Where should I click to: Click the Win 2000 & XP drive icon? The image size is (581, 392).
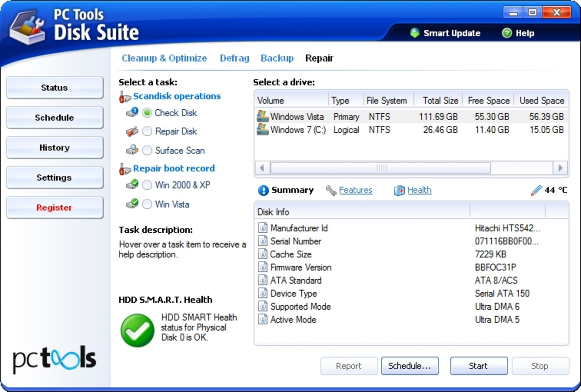click(132, 184)
